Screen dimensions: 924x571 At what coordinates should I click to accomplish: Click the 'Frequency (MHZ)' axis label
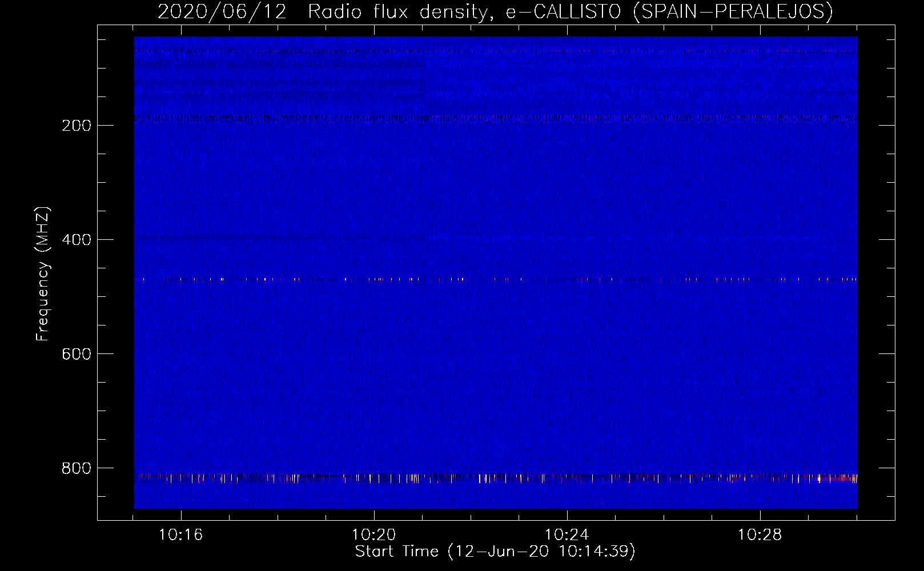click(43, 274)
